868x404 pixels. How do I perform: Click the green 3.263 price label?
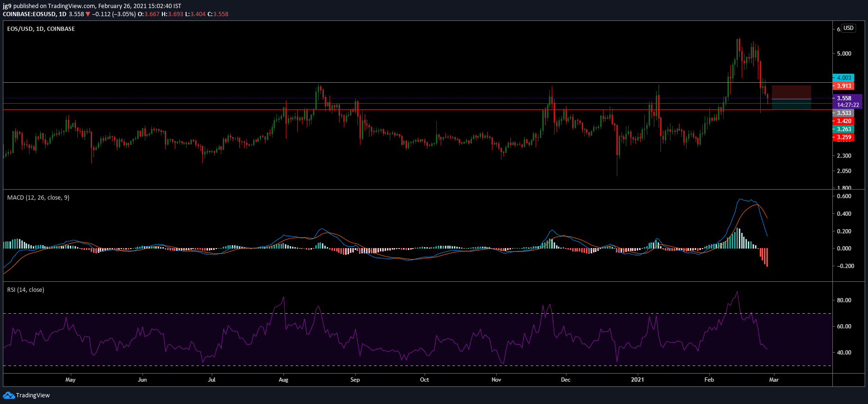pyautogui.click(x=843, y=129)
